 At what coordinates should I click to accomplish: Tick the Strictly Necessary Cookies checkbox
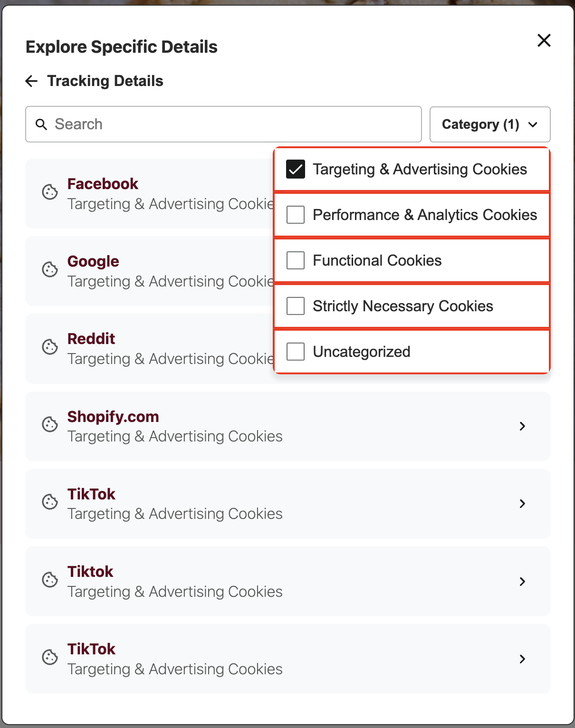295,306
